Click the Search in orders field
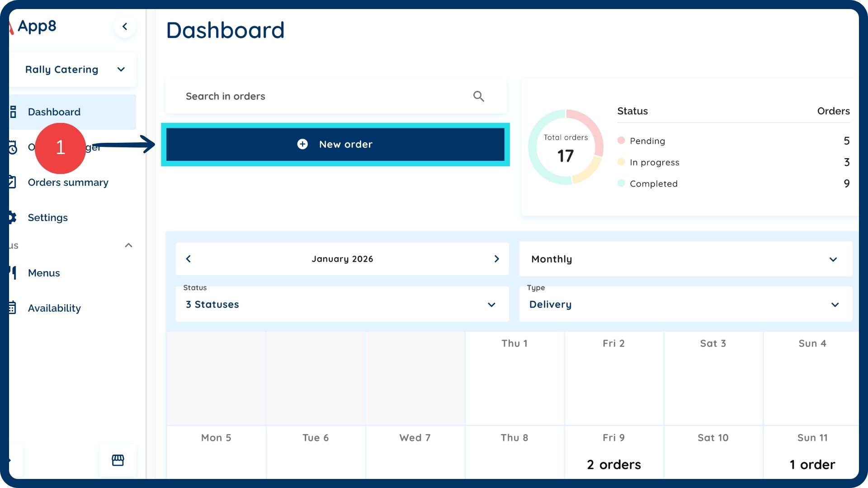 coord(316,96)
